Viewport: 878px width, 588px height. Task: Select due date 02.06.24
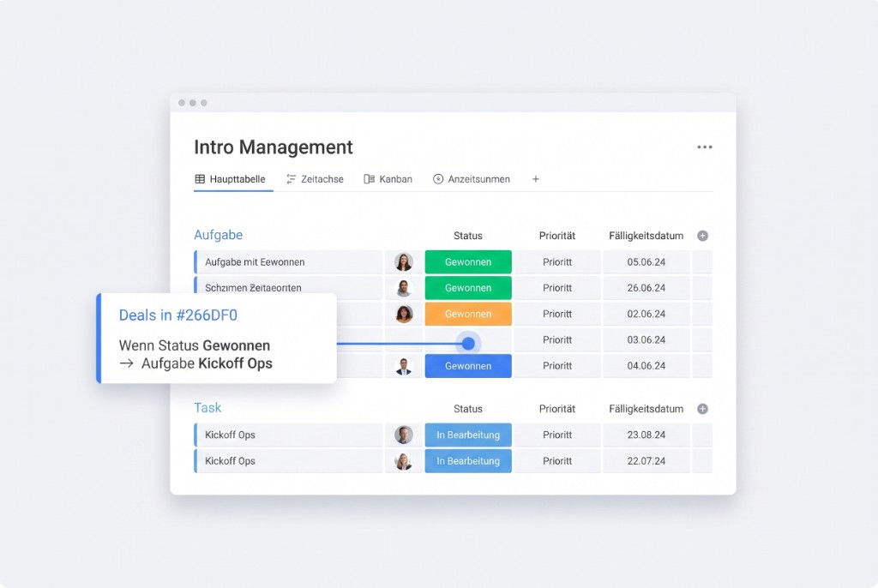[x=646, y=314]
